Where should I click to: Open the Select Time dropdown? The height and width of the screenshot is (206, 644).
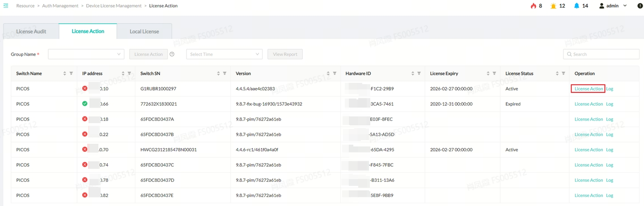pos(224,54)
